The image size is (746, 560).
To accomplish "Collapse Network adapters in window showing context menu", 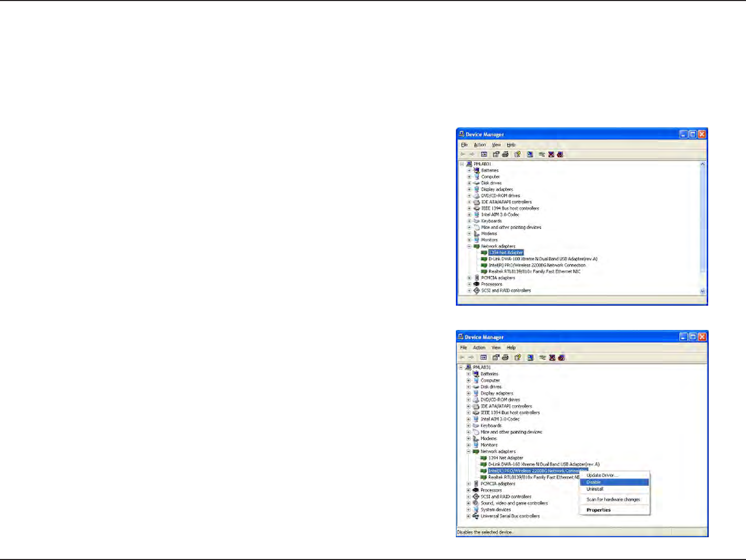I will pyautogui.click(x=468, y=451).
